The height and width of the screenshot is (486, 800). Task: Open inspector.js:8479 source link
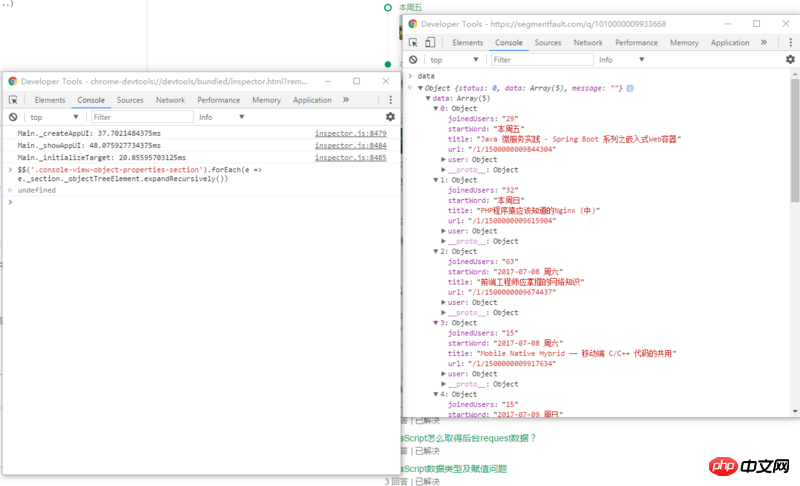[351, 133]
